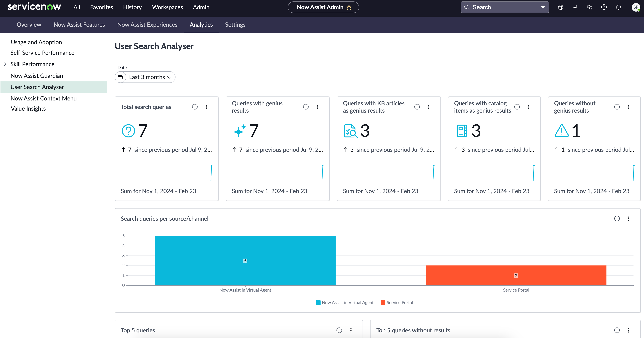
Task: Click the value 3 in KB articles card
Action: pyautogui.click(x=365, y=131)
